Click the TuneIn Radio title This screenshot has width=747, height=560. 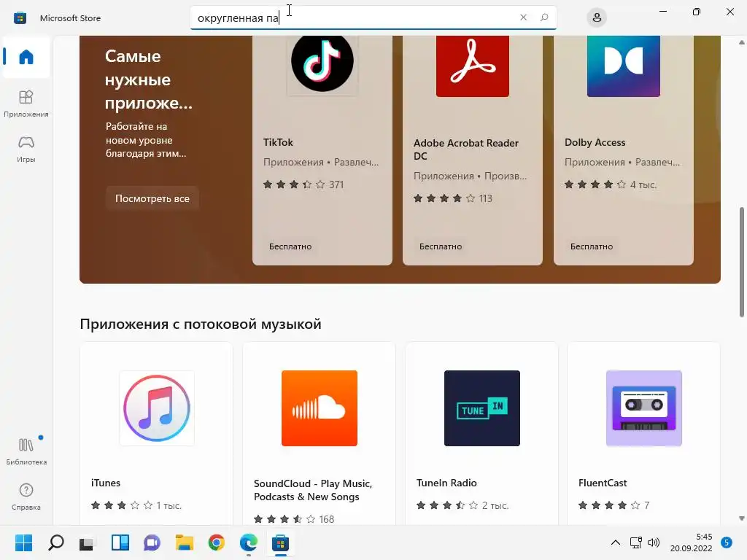446,483
